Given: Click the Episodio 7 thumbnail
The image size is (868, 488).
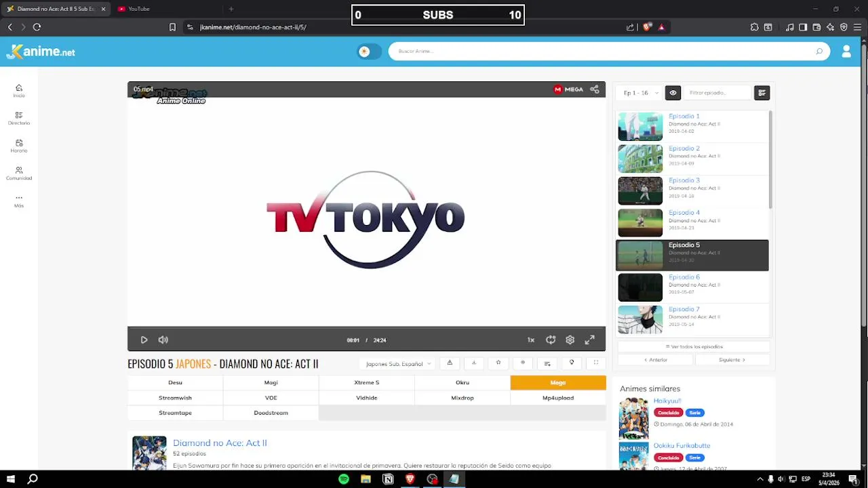Looking at the screenshot, I should (x=640, y=320).
